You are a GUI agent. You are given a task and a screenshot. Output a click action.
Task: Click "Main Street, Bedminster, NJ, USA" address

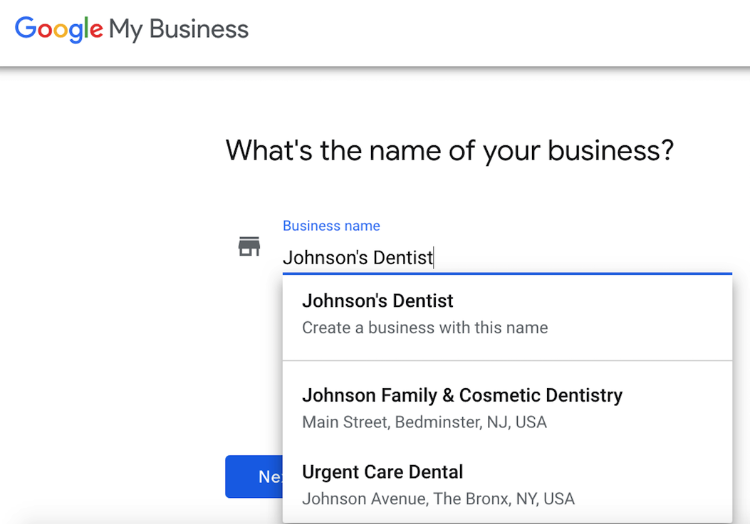point(424,423)
